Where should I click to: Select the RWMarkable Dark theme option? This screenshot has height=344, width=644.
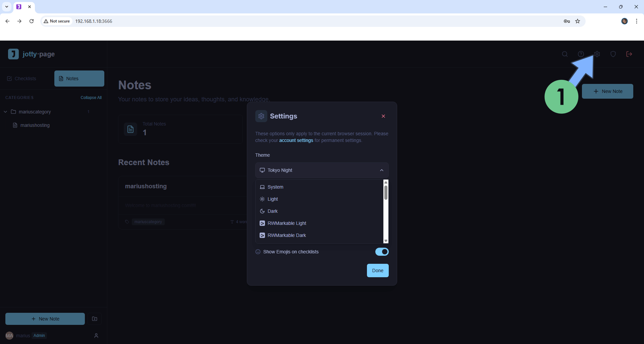(x=286, y=235)
